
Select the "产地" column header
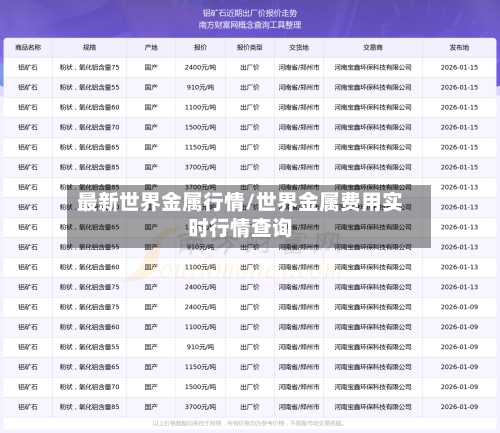[x=151, y=47]
